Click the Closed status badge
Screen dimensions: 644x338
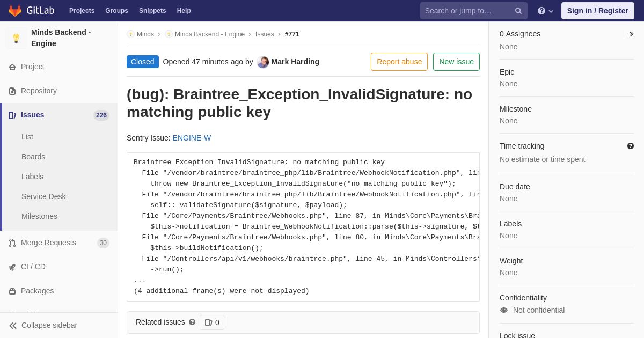pos(143,62)
